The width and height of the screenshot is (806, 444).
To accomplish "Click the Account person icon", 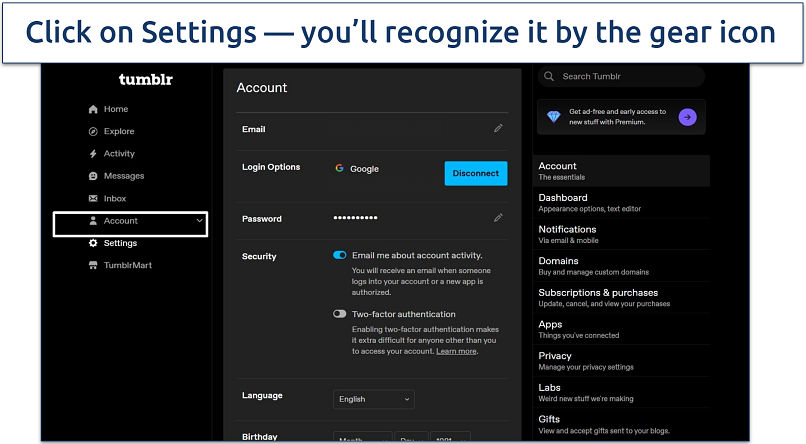I will click(93, 221).
